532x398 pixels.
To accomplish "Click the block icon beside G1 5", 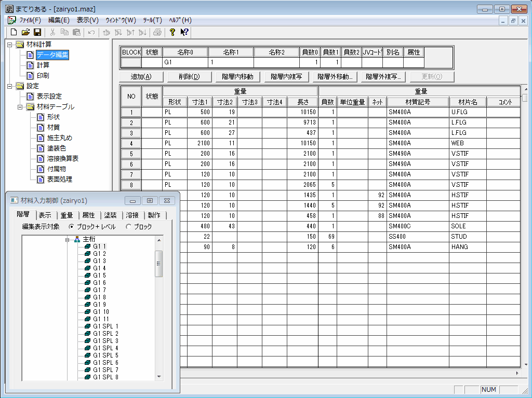I will (x=87, y=276).
